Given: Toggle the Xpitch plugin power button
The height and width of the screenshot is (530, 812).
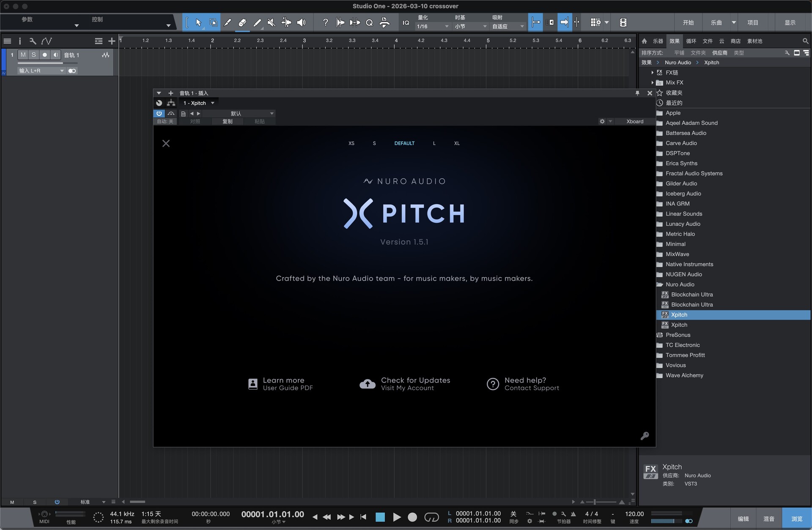Looking at the screenshot, I should point(159,113).
